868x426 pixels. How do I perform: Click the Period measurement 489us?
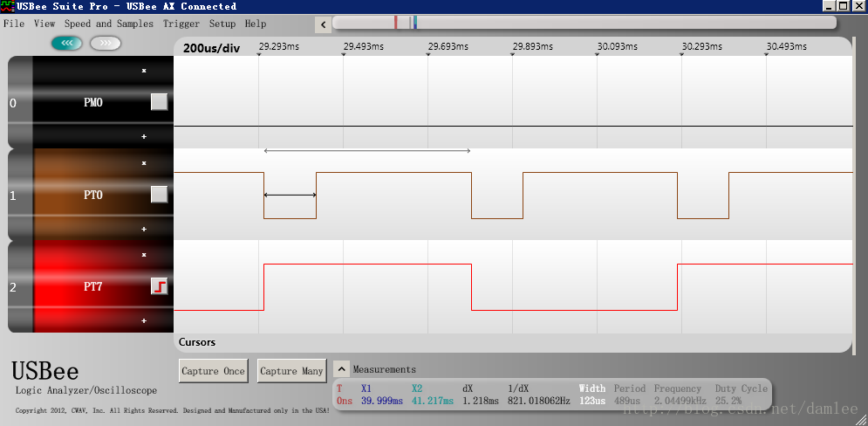[x=627, y=401]
